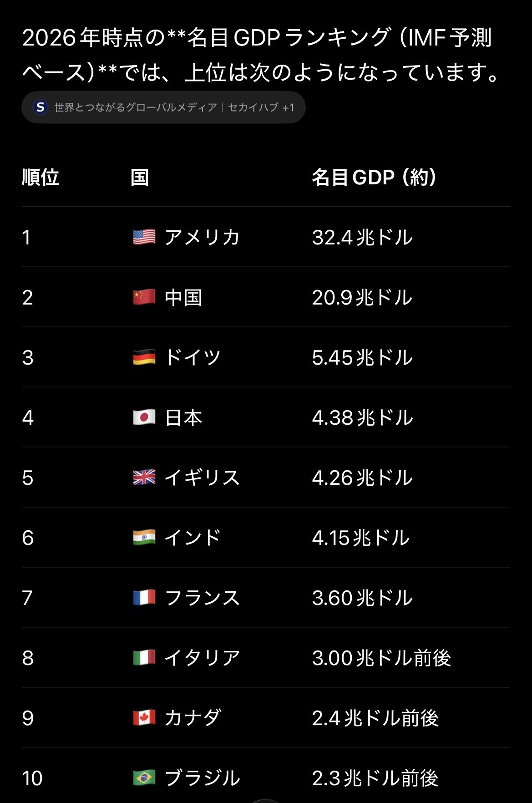Click the Japan flag icon

click(144, 417)
